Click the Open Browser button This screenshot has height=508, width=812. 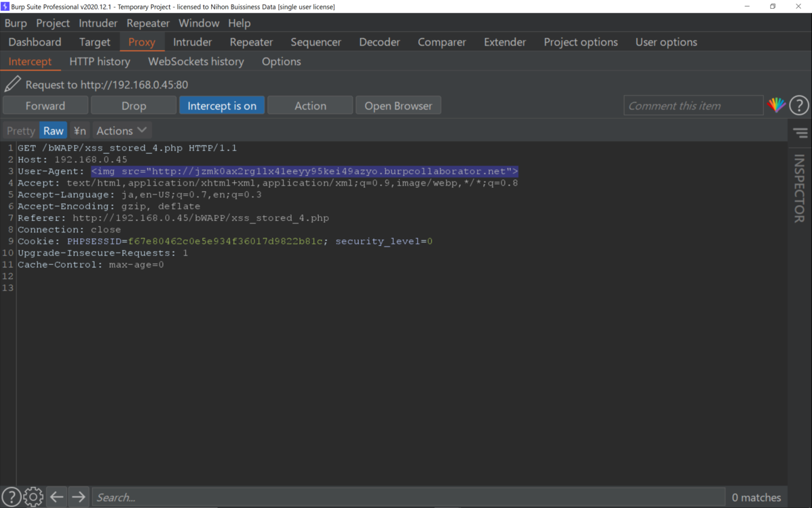(399, 106)
